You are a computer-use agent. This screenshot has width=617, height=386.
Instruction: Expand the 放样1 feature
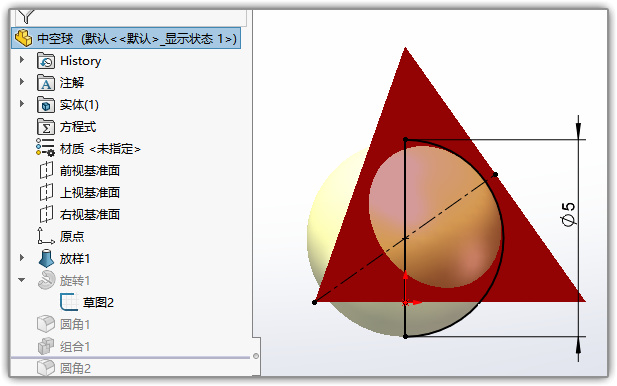(22, 258)
